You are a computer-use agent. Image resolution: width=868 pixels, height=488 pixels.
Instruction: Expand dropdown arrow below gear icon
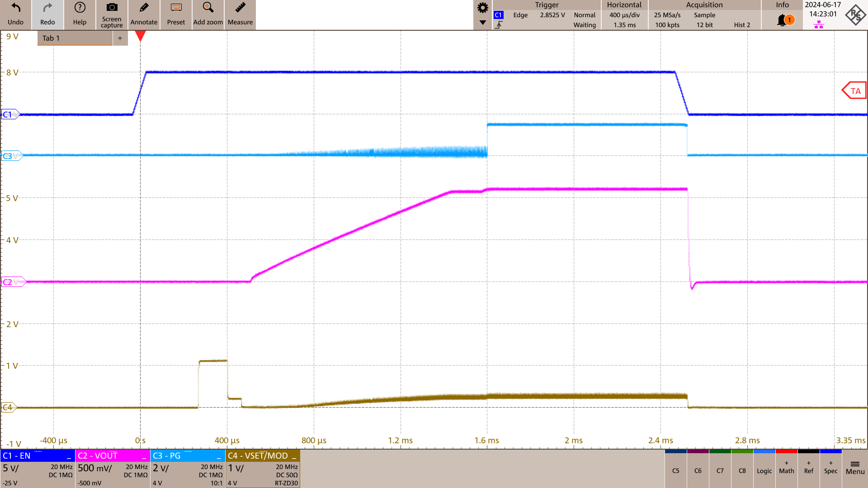click(483, 23)
